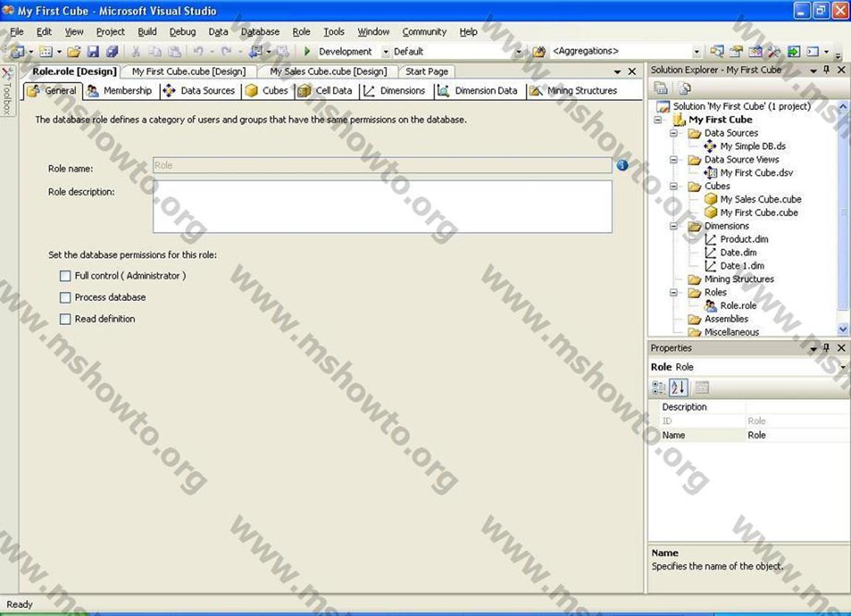Screen dimensions: 851x616
Task: Click the Description property row
Action: tap(749, 407)
